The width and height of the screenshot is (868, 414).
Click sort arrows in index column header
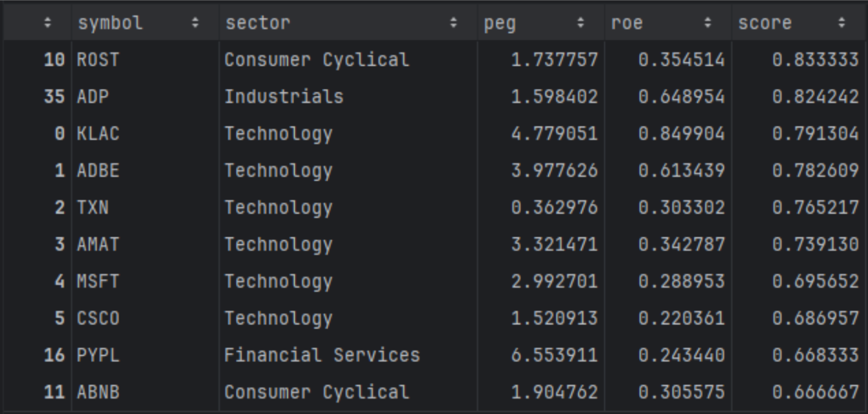[48, 22]
